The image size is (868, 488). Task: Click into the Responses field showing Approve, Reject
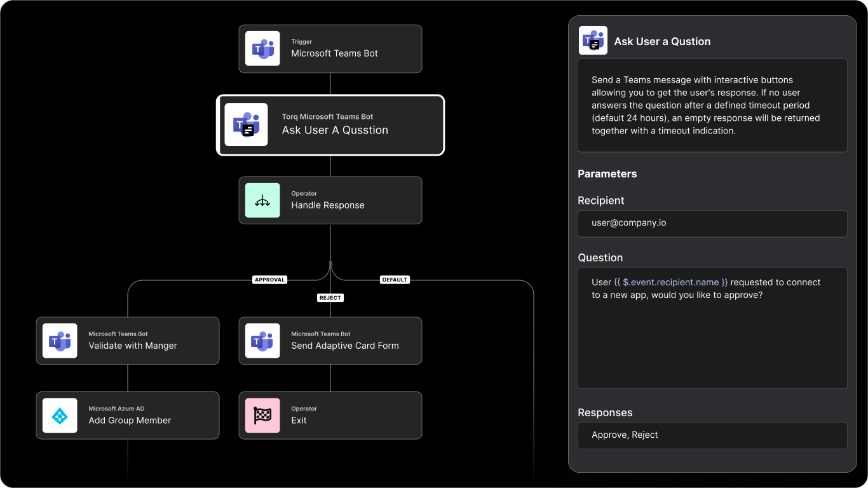point(712,436)
